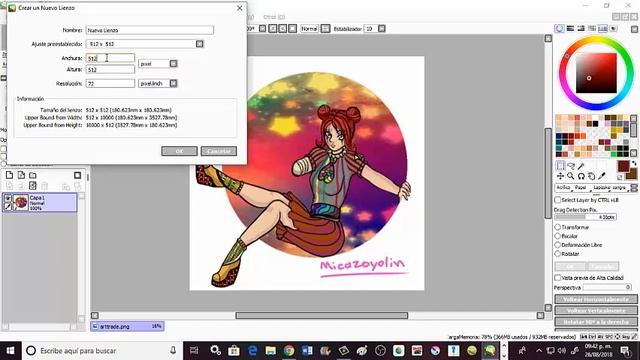Show the color wheel panel
Image resolution: width=640 pixels, height=360 pixels.
560,28
